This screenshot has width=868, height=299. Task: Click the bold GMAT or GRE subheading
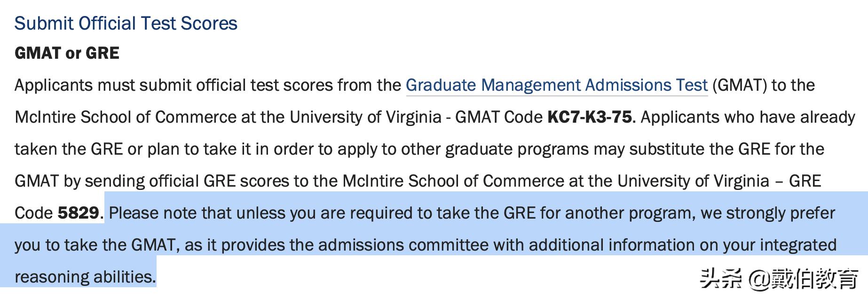click(x=67, y=53)
